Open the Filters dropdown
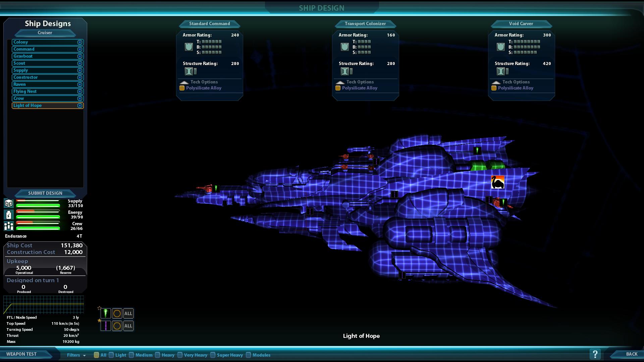Image resolution: width=644 pixels, height=362 pixels. click(x=76, y=355)
